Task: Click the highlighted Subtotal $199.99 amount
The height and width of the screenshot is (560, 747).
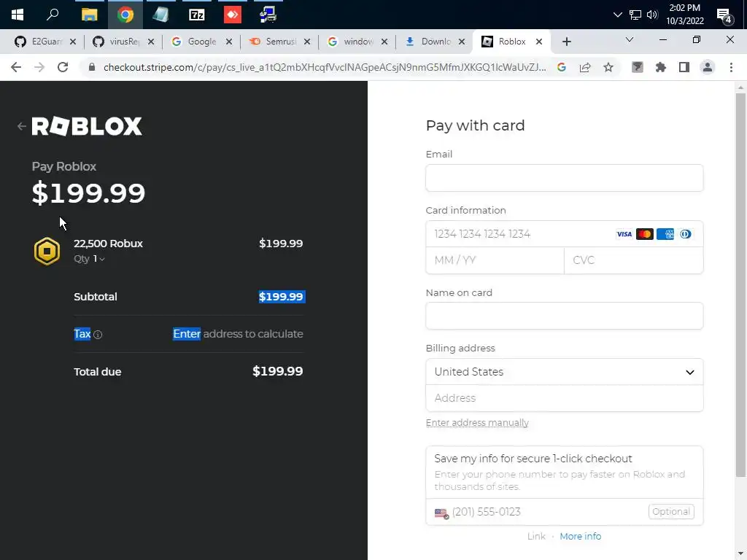Action: tap(281, 297)
